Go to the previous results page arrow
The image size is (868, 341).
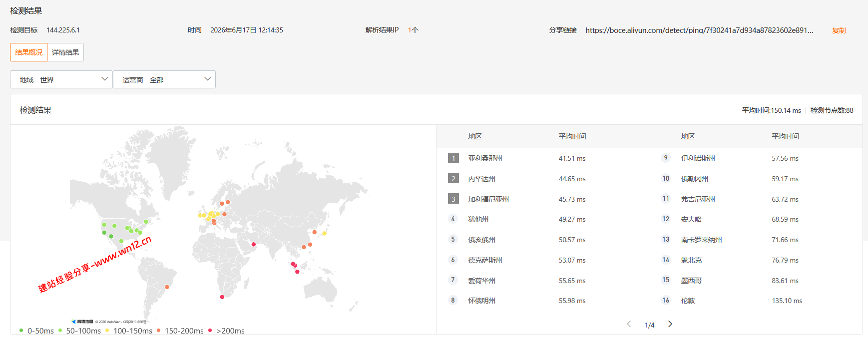[629, 324]
